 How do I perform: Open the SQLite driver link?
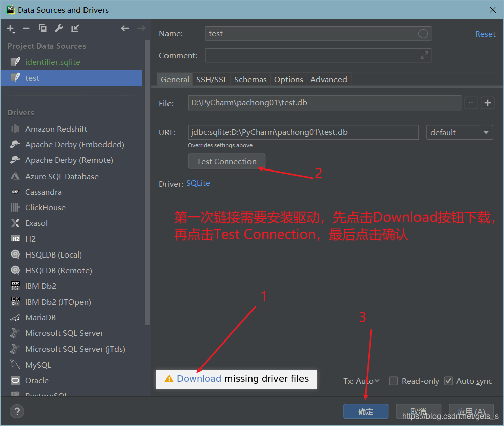pyautogui.click(x=198, y=183)
